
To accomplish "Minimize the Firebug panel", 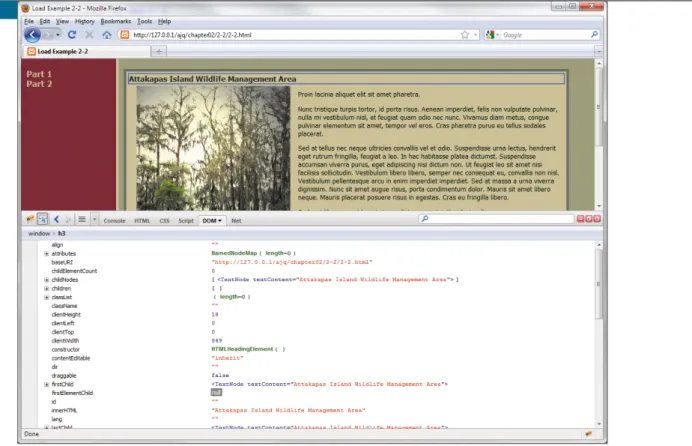I will coord(581,219).
